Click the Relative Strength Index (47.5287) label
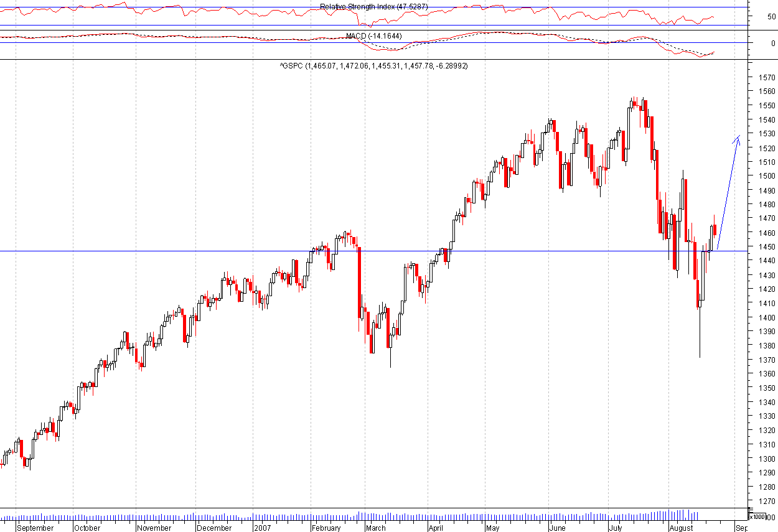778x532 pixels. pos(374,7)
